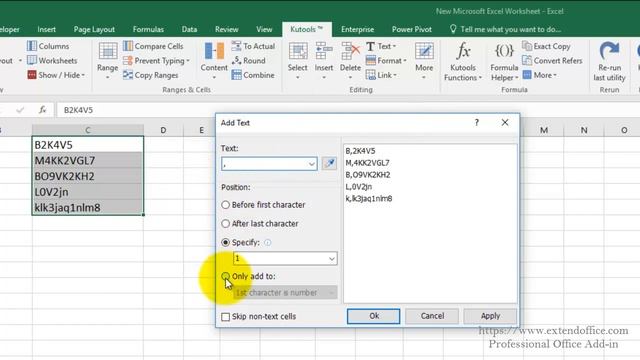Select column M header
Screen dimensions: 640x360
(x=544, y=130)
